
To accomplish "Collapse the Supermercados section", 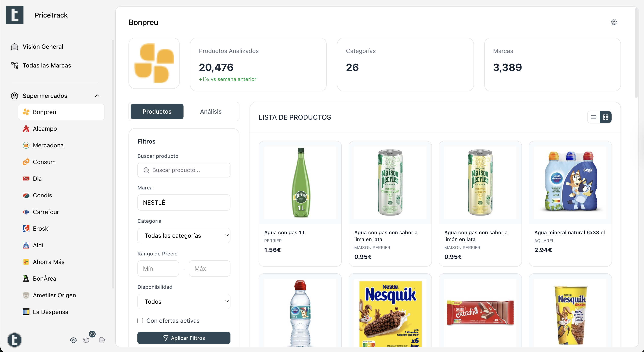I will click(97, 96).
